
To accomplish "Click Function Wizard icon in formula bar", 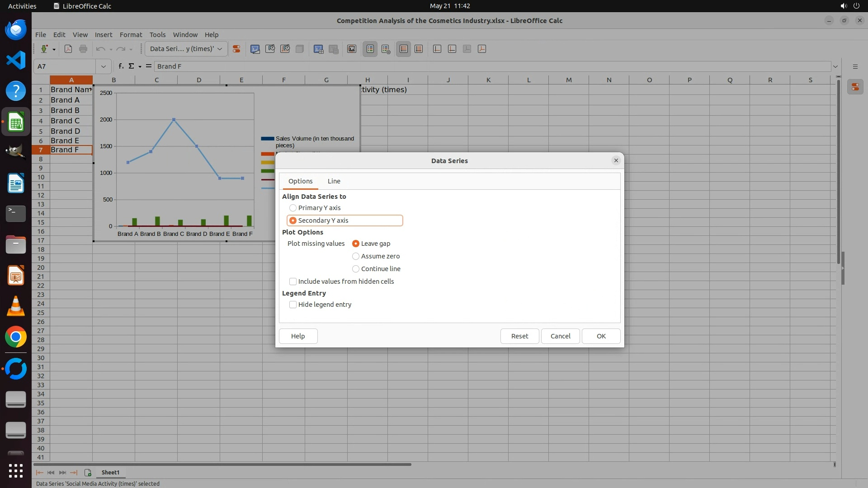I will click(121, 66).
